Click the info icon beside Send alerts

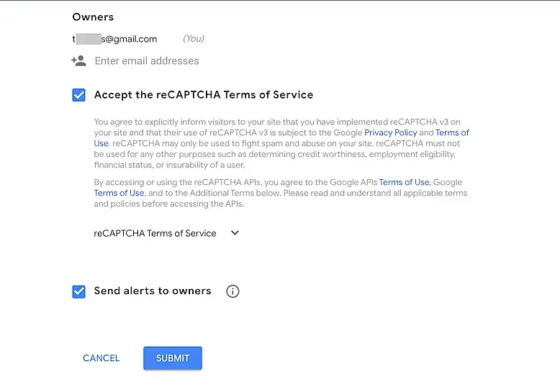click(x=232, y=291)
